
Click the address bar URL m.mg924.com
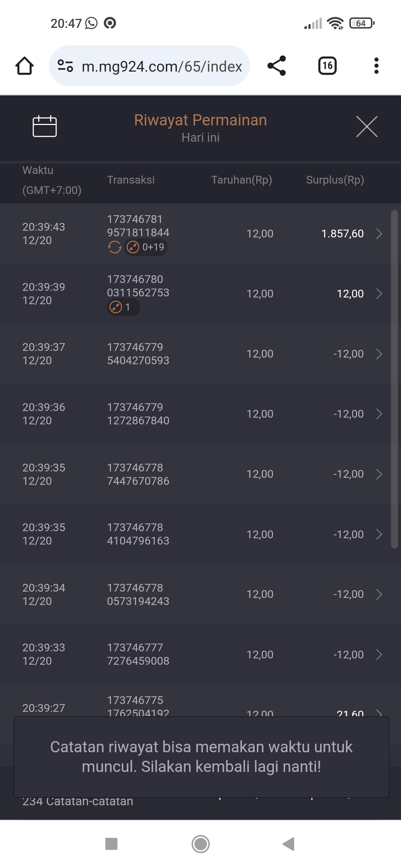pyautogui.click(x=162, y=66)
